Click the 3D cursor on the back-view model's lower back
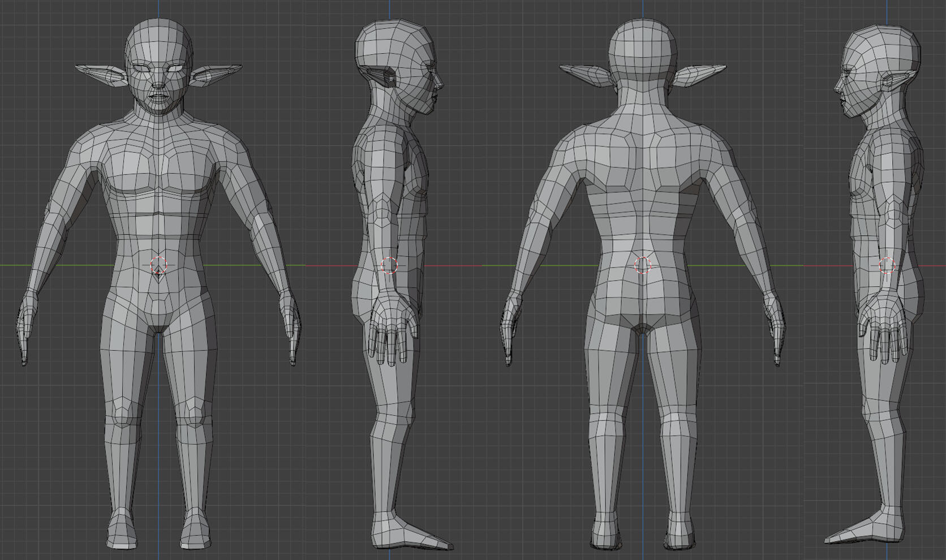946x560 pixels. tap(643, 265)
